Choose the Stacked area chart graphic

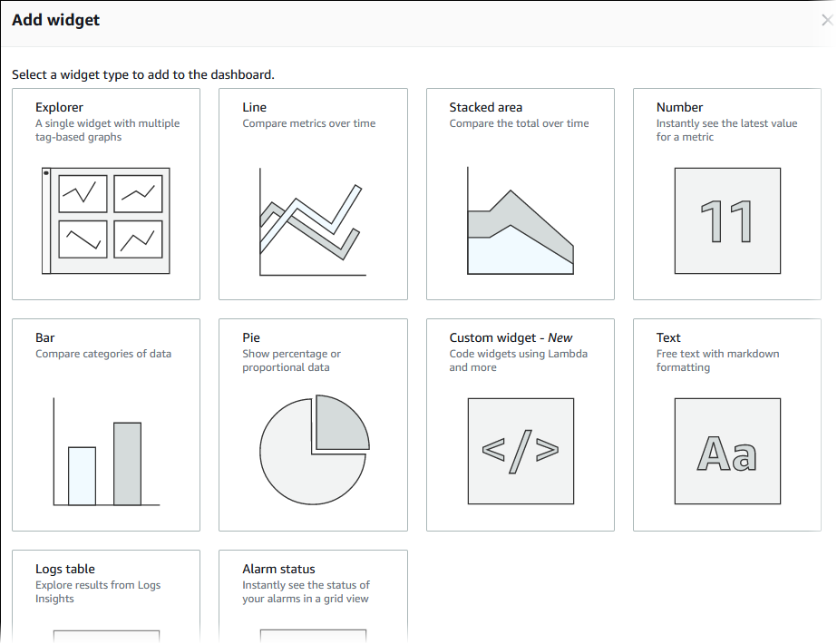pyautogui.click(x=520, y=220)
